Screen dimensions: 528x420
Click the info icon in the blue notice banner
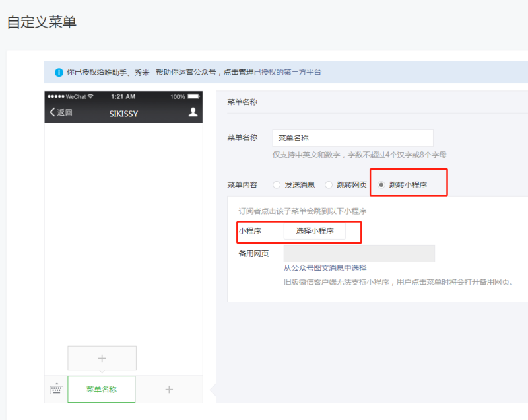coord(59,72)
